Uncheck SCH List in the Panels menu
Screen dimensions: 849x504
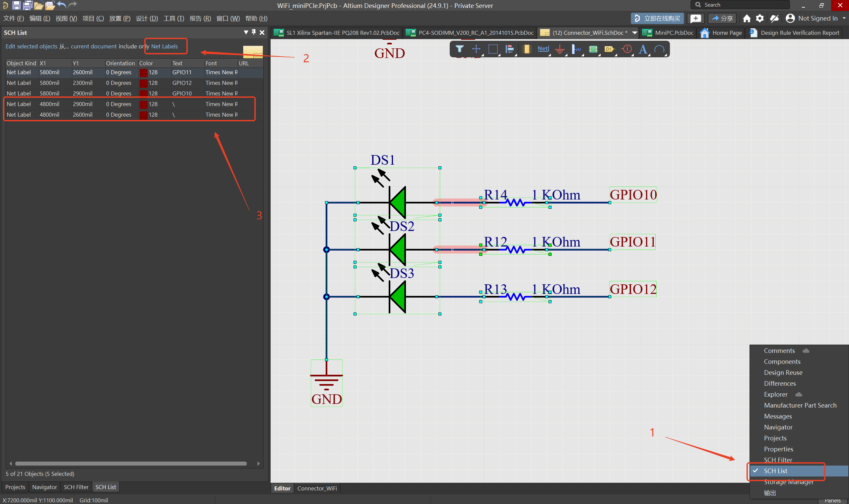click(x=775, y=471)
